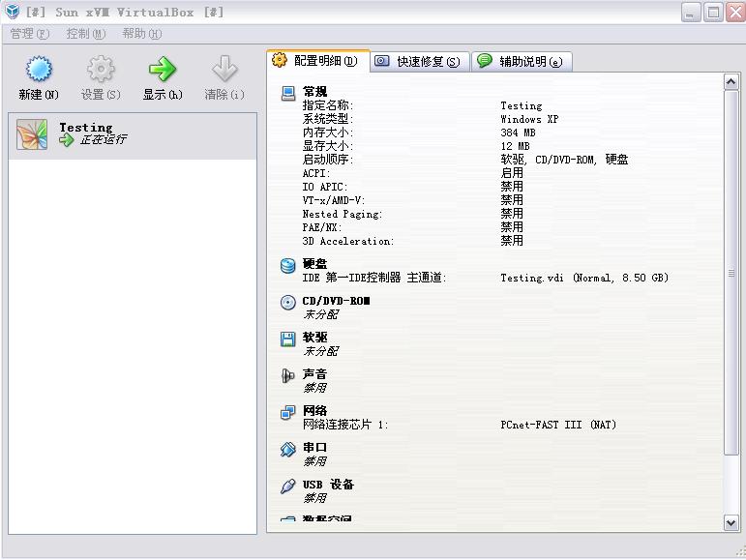The image size is (746, 560).
Task: Click the 3D Acceleration label
Action: click(x=348, y=242)
